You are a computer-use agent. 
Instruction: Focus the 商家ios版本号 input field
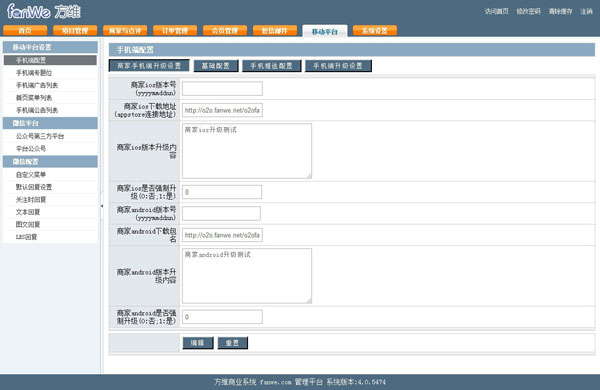pyautogui.click(x=222, y=88)
